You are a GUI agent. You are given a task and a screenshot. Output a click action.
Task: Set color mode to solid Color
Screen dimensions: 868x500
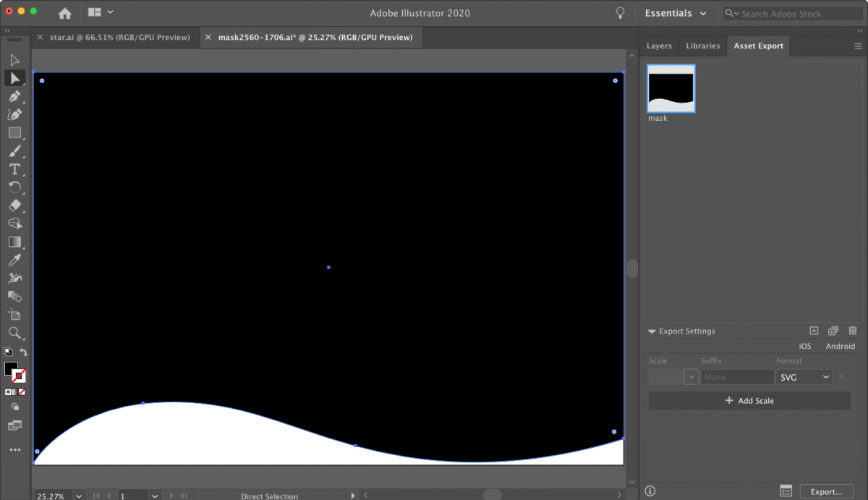point(8,391)
